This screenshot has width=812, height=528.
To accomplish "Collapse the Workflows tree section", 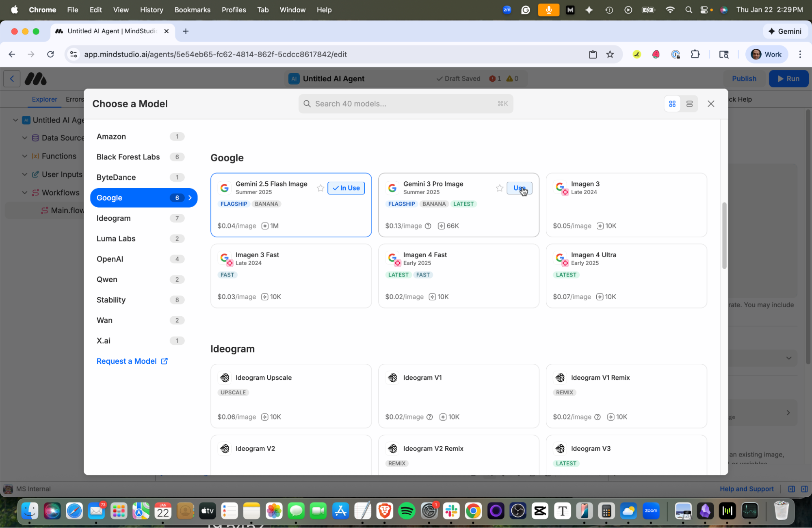I will 24,192.
